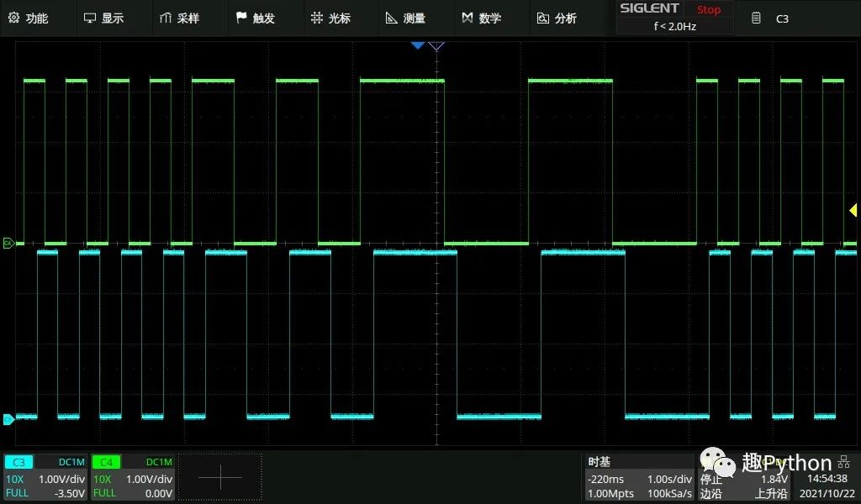Click C4 DC1M coupling label
Image resolution: width=861 pixels, height=504 pixels.
tap(159, 462)
